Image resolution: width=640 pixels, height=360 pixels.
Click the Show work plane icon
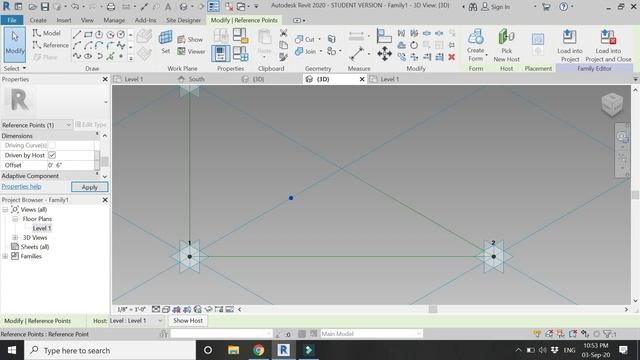pyautogui.click(x=190, y=39)
